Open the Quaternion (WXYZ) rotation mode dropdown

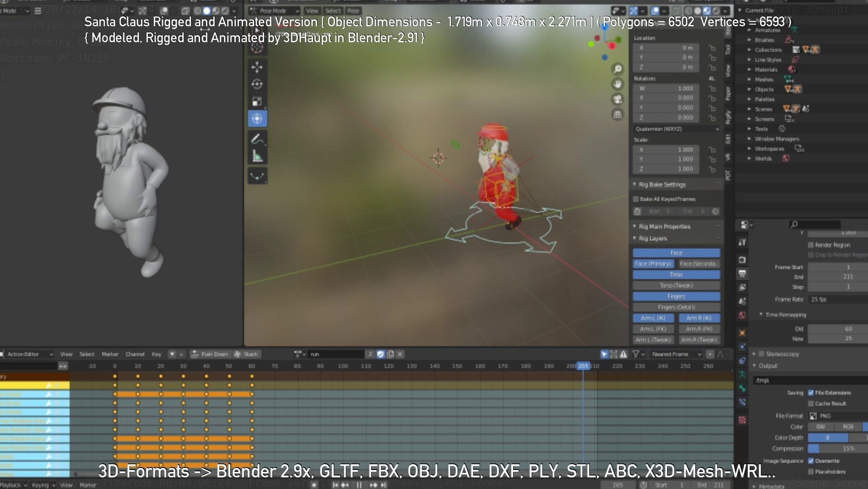(x=677, y=129)
